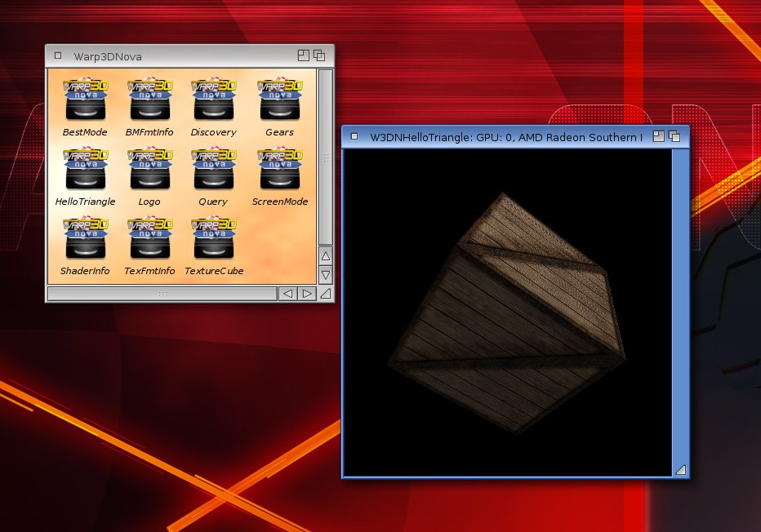Click the Warp3DNova vertical scrollbar knob
The image size is (761, 532).
click(x=326, y=157)
